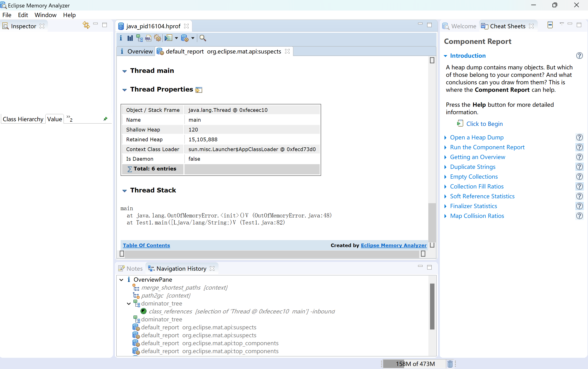
Task: Switch to the Notes tab
Action: pos(131,268)
